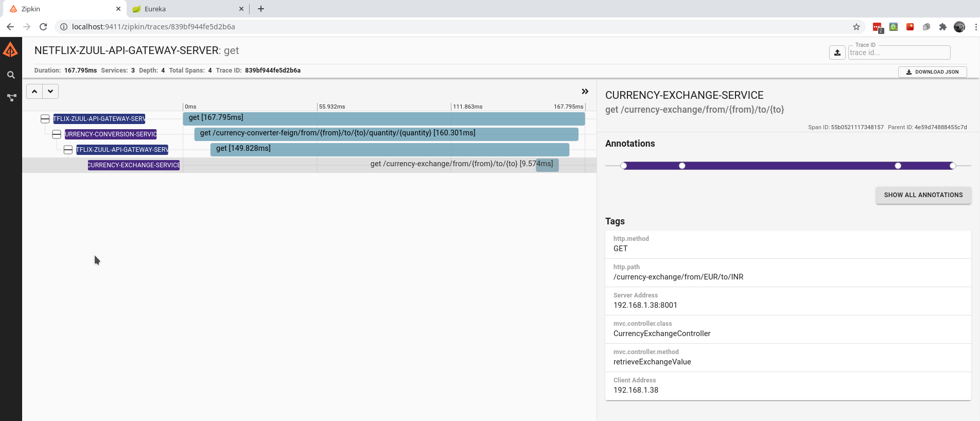Select the top NETFLIX-ZUUL-API-GATEWAY service label
This screenshot has width=980, height=421.
[99, 119]
